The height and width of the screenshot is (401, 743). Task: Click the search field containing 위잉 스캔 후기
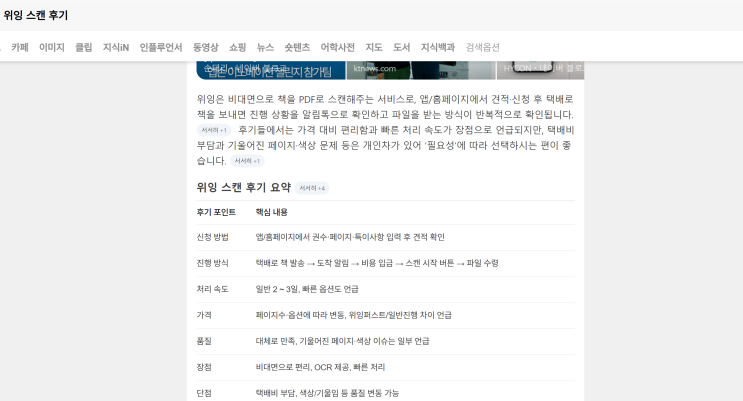click(x=372, y=15)
